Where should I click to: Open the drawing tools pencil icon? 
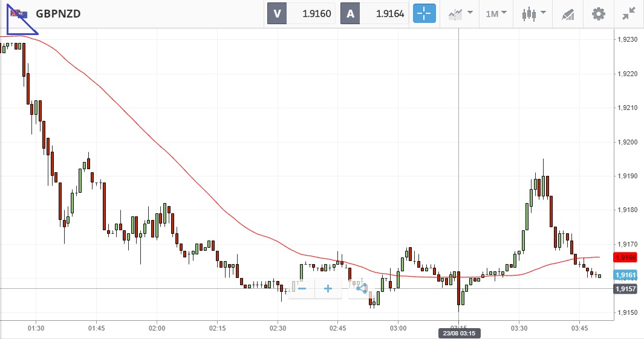tap(567, 13)
